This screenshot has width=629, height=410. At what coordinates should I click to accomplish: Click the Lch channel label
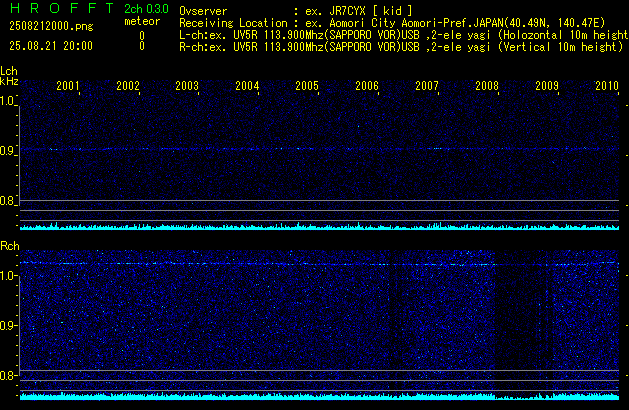(x=9, y=71)
